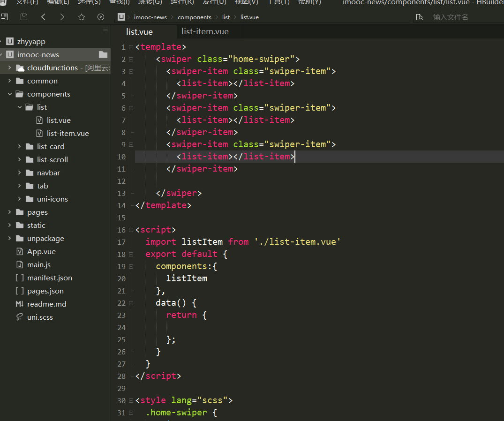Expand the unpackage folder arrow
The width and height of the screenshot is (504, 421).
coord(10,238)
